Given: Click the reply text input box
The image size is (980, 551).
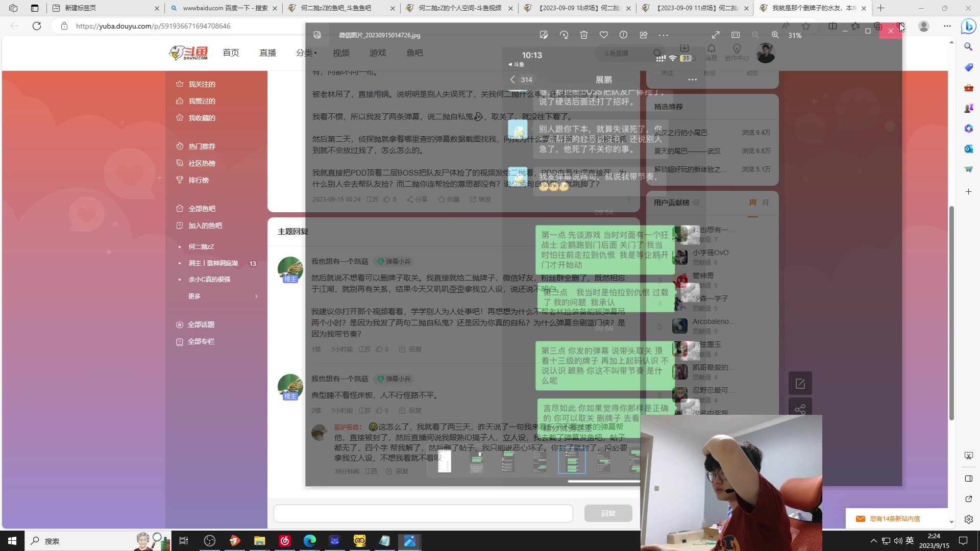Looking at the screenshot, I should [x=423, y=513].
